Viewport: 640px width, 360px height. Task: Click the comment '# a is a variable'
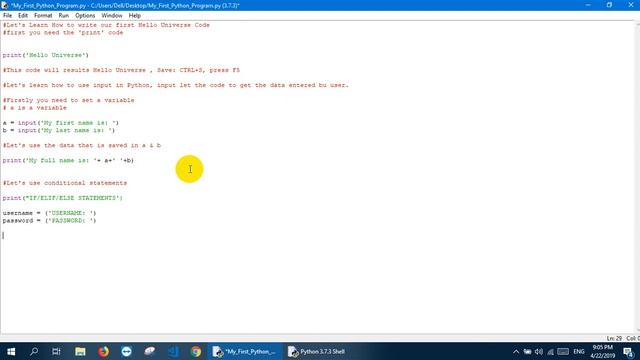[34, 108]
